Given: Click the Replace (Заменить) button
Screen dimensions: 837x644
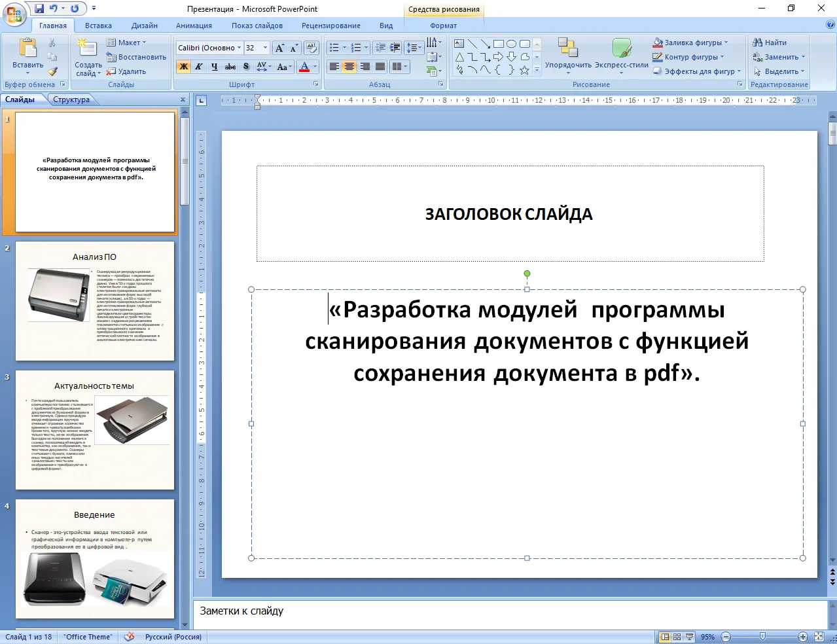Looking at the screenshot, I should click(x=779, y=57).
